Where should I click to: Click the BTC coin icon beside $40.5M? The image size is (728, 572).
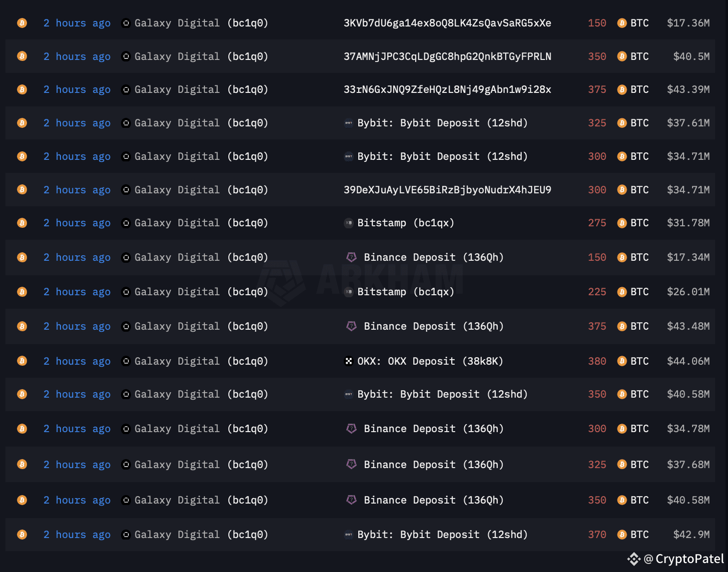click(x=622, y=56)
